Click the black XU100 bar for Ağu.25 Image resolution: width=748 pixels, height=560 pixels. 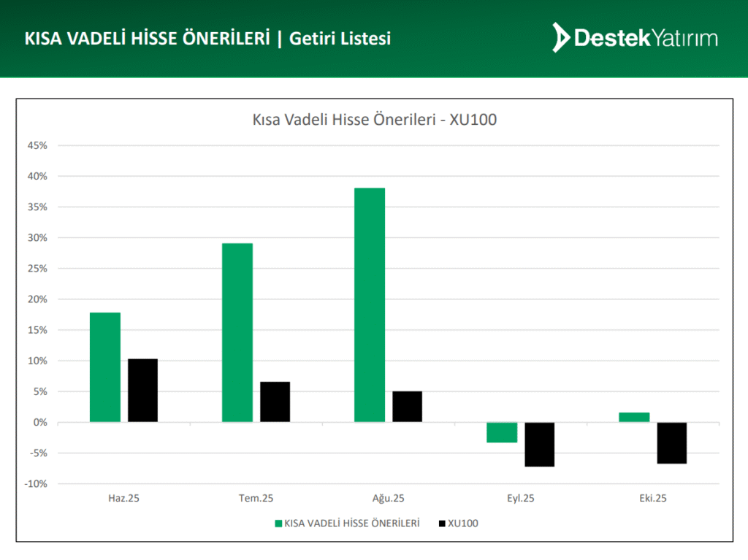coord(407,407)
